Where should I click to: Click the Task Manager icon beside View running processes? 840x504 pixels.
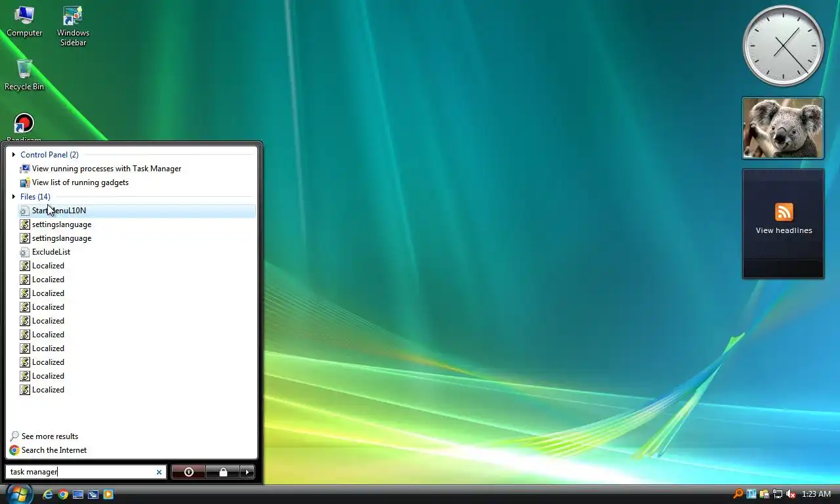(x=25, y=169)
